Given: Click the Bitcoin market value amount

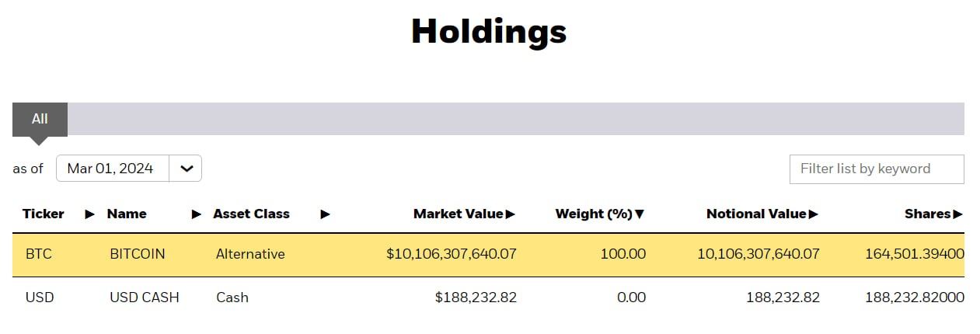Looking at the screenshot, I should click(x=452, y=254).
